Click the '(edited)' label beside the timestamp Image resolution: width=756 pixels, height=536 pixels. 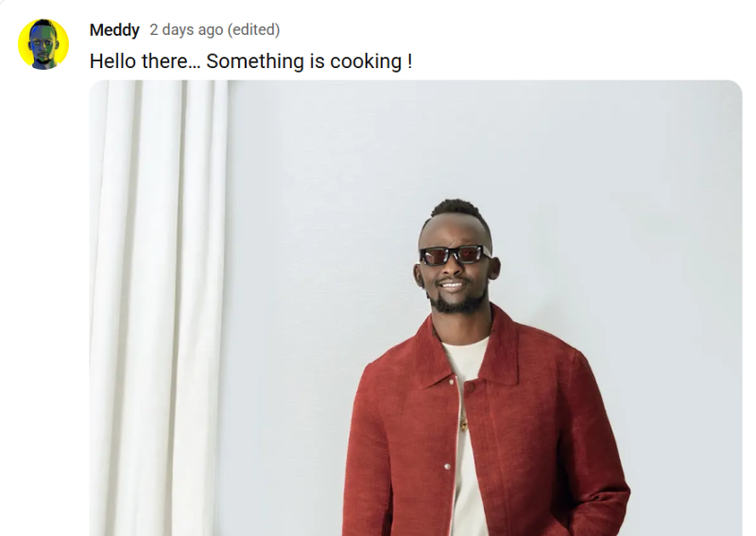[x=253, y=30]
